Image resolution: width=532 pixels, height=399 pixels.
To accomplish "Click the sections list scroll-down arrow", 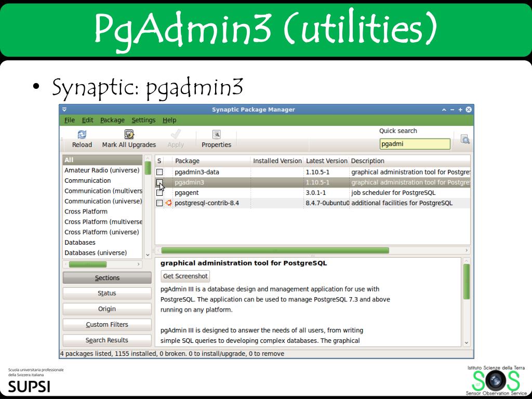I will [148, 255].
